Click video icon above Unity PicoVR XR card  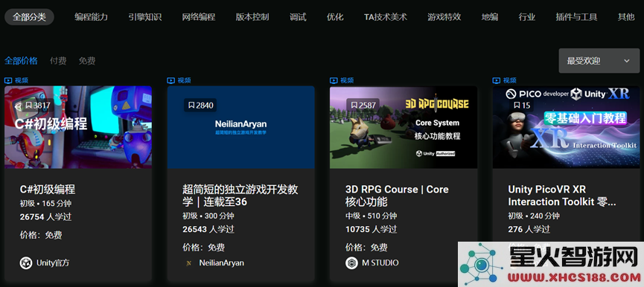497,80
